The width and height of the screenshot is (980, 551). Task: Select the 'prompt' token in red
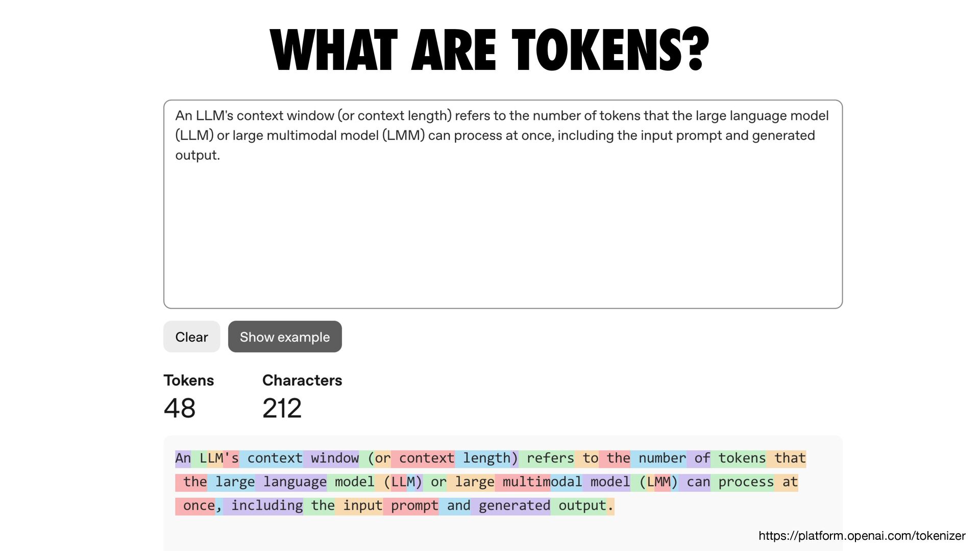click(x=411, y=506)
